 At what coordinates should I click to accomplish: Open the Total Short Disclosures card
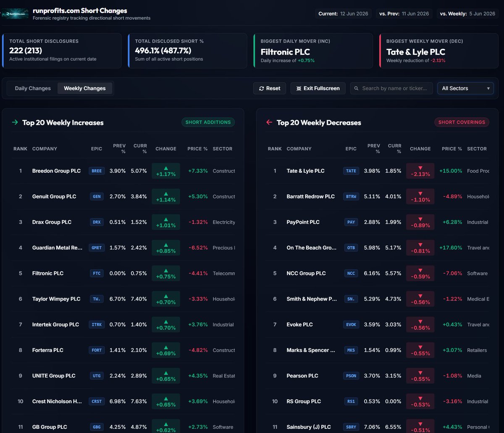[x=62, y=51]
